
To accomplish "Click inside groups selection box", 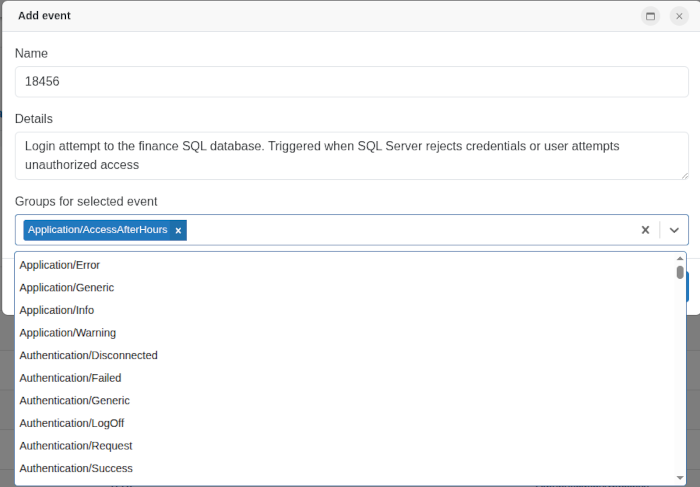I will coord(400,230).
